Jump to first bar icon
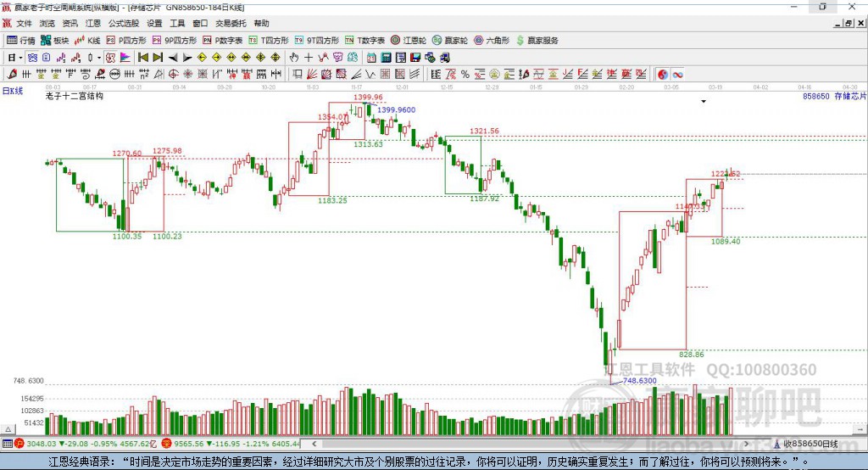Image resolution: width=868 pixels, height=470 pixels. (x=143, y=58)
